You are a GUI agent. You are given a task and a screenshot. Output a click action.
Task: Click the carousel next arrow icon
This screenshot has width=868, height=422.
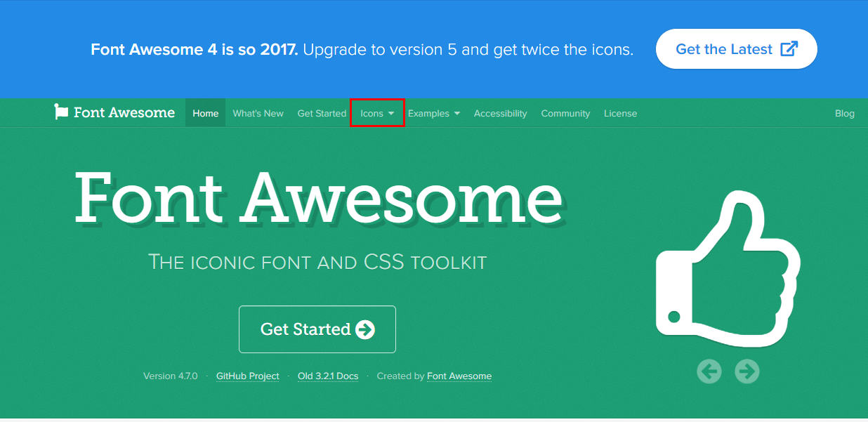(747, 371)
